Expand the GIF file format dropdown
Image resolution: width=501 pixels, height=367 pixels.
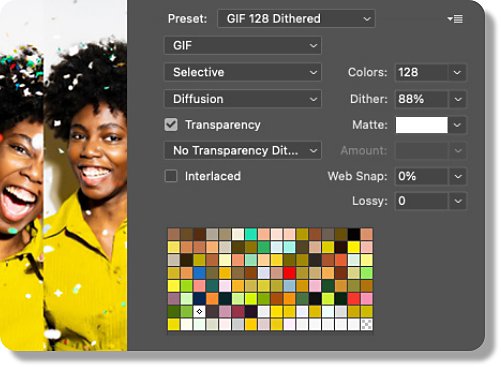(243, 45)
